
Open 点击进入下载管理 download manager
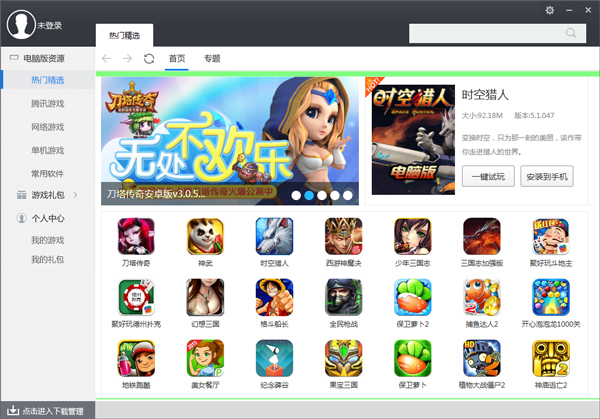[x=48, y=411]
